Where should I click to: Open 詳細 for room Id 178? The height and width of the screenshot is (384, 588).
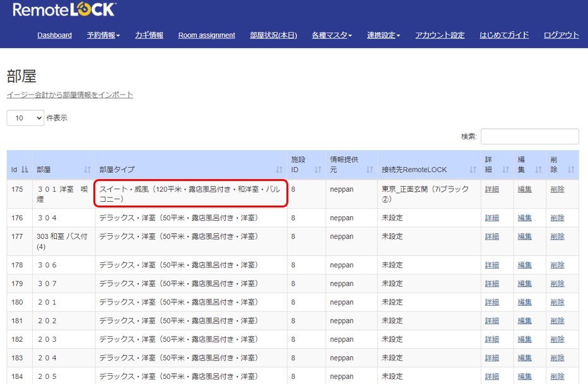(491, 265)
